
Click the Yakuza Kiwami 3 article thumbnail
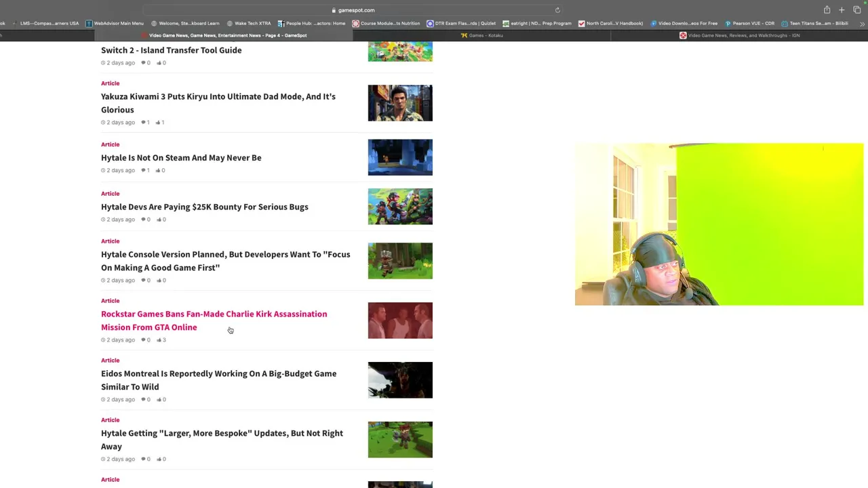pos(400,103)
